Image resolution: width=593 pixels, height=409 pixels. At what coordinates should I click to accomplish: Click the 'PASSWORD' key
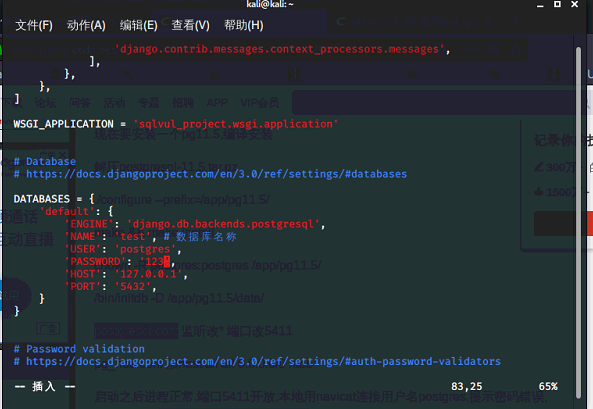[95, 261]
